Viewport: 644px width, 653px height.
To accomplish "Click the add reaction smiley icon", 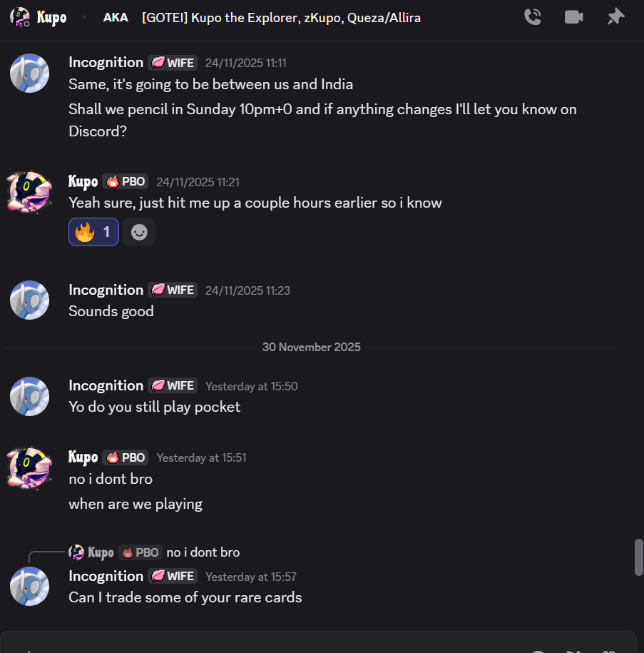I will 139,232.
